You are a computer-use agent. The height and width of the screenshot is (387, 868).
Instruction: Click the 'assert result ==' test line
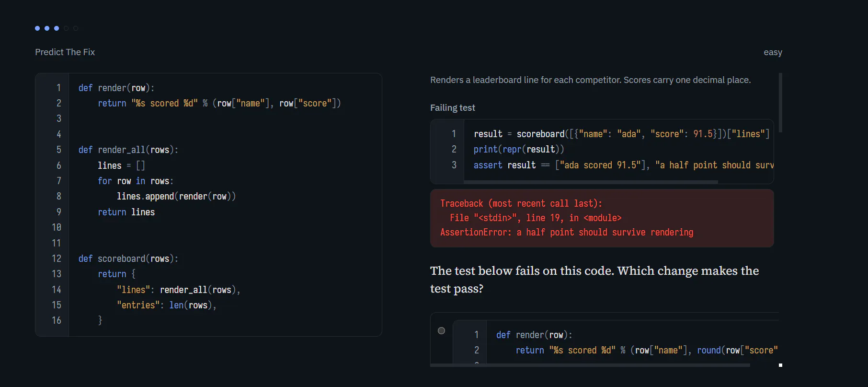[x=624, y=165]
